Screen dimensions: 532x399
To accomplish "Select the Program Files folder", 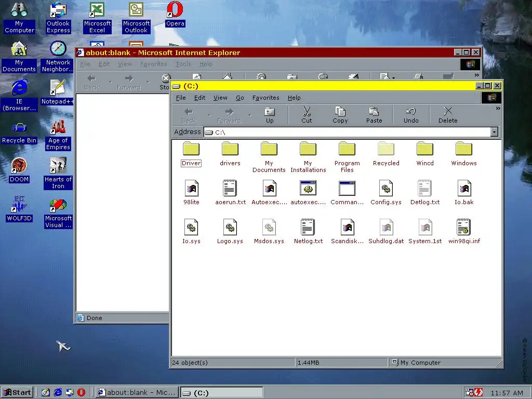I will click(347, 157).
